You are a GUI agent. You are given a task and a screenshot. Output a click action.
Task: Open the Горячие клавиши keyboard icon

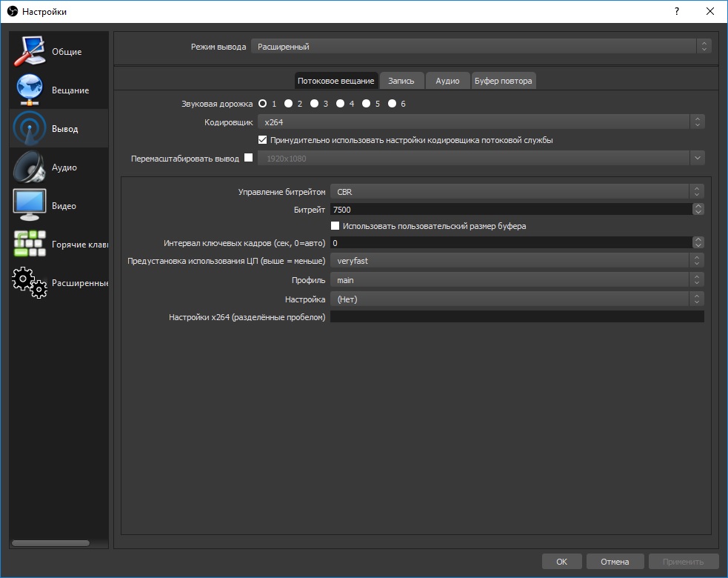(30, 244)
